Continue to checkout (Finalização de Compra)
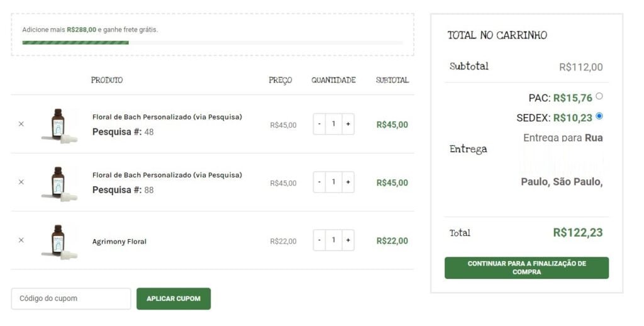The image size is (644, 326). pos(526,267)
